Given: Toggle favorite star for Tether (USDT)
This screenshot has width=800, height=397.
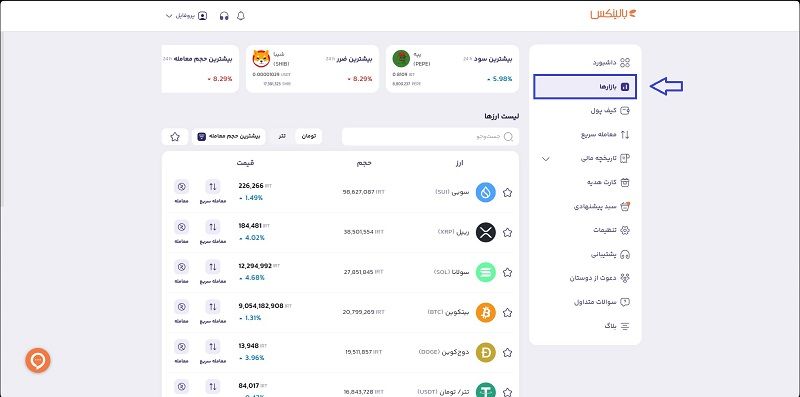Looking at the screenshot, I should tap(507, 392).
